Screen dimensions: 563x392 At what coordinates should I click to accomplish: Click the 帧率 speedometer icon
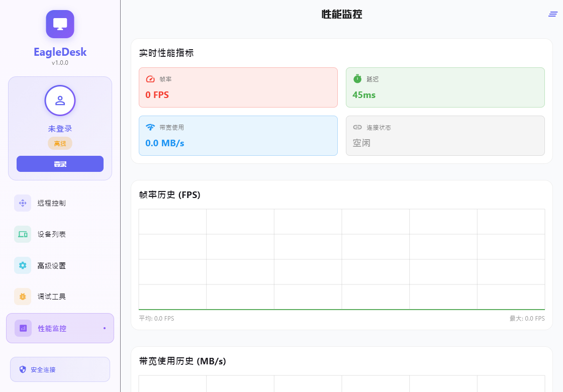coord(149,78)
